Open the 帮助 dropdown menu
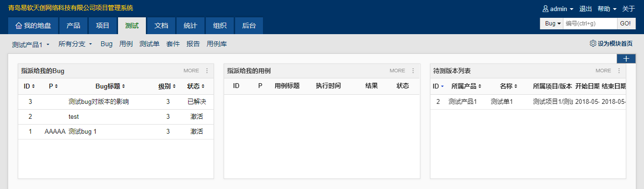Viewport: 644px width, 189px height. 607,9
